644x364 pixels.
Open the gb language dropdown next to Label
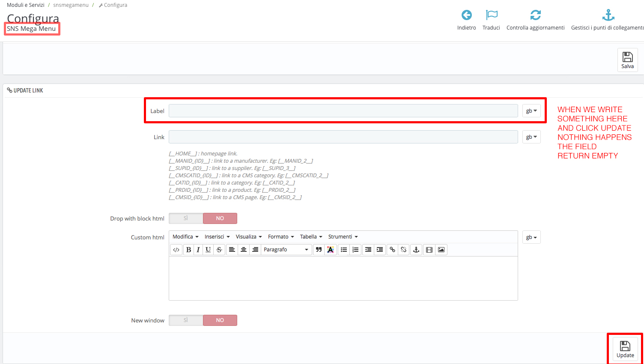(x=531, y=111)
